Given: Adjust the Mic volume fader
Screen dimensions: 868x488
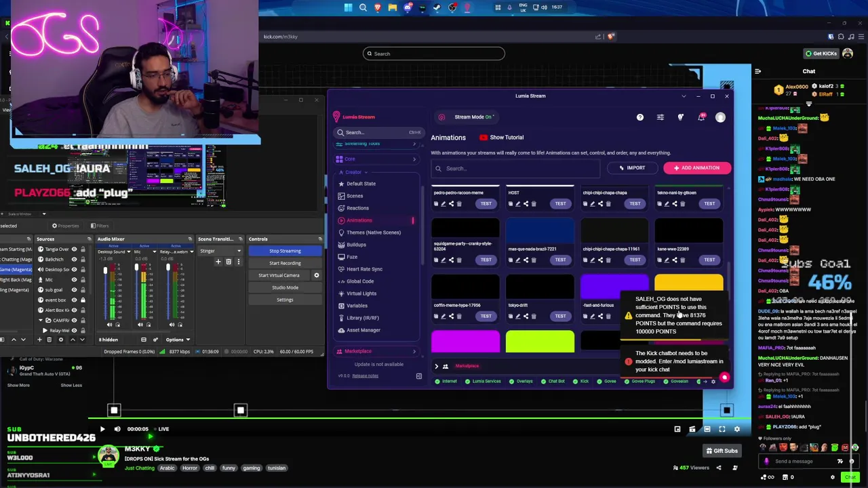Looking at the screenshot, I should [136, 267].
